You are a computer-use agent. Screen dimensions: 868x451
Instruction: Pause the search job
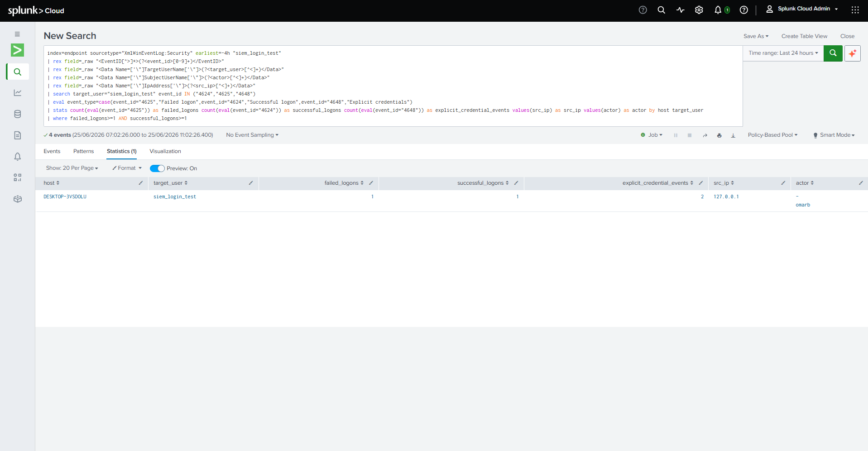(x=675, y=135)
